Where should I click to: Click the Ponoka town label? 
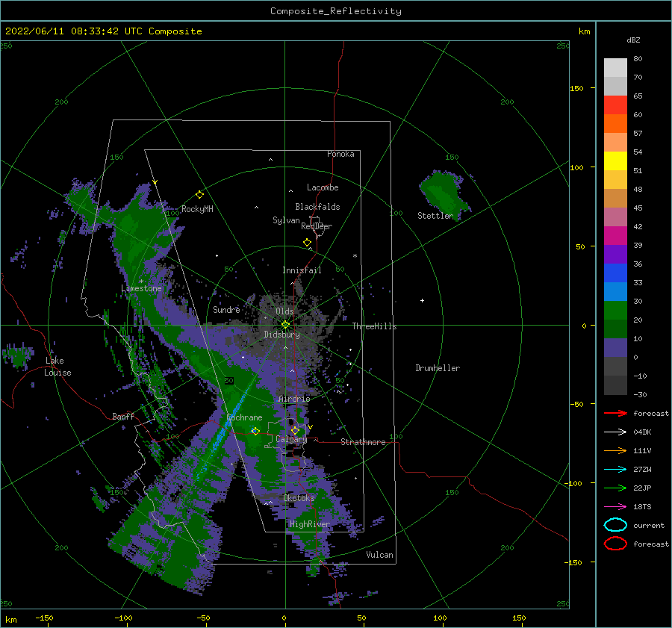tap(340, 154)
